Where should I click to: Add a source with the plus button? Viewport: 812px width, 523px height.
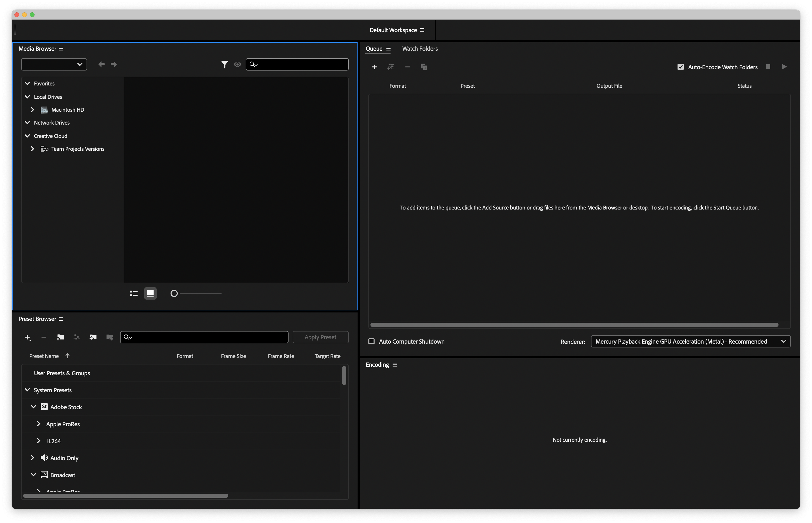[375, 67]
